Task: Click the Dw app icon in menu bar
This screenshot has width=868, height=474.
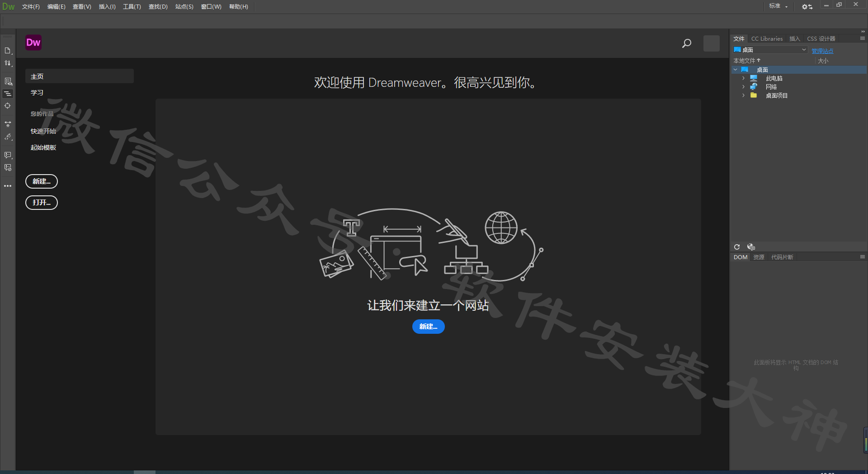Action: pyautogui.click(x=8, y=6)
